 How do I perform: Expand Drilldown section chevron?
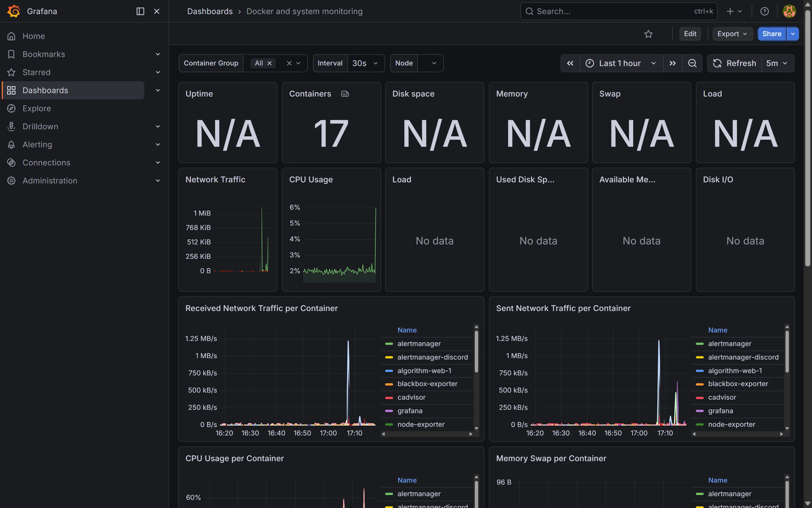tap(158, 126)
